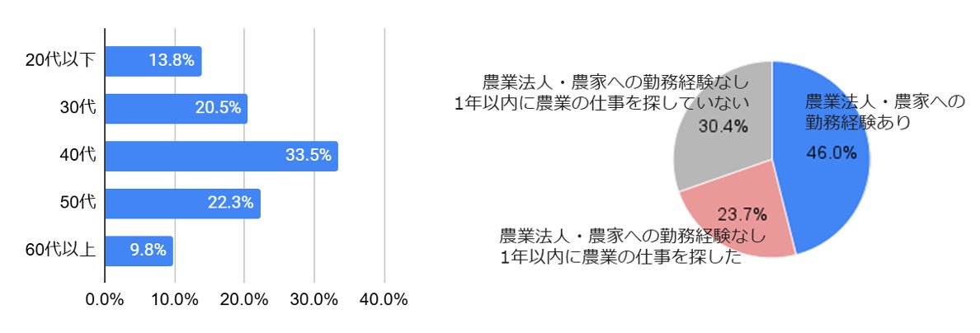Click the 0.0% x-axis tick label

[105, 300]
